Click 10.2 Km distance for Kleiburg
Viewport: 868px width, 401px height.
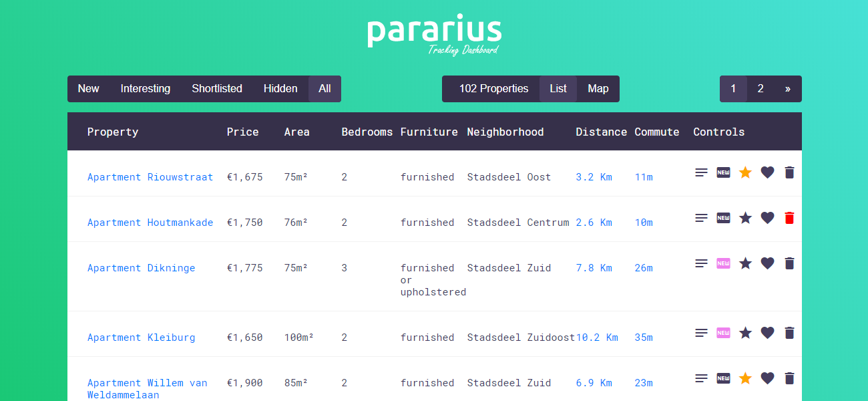(x=597, y=338)
